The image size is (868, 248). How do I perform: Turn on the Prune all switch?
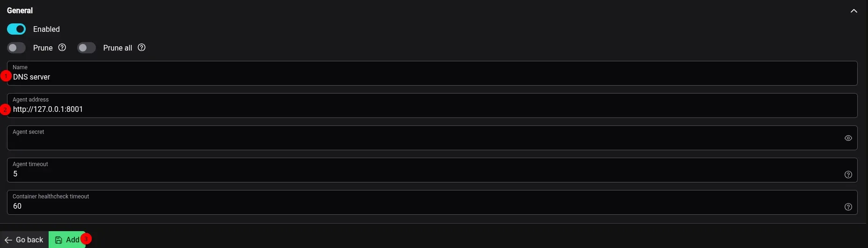[87, 48]
